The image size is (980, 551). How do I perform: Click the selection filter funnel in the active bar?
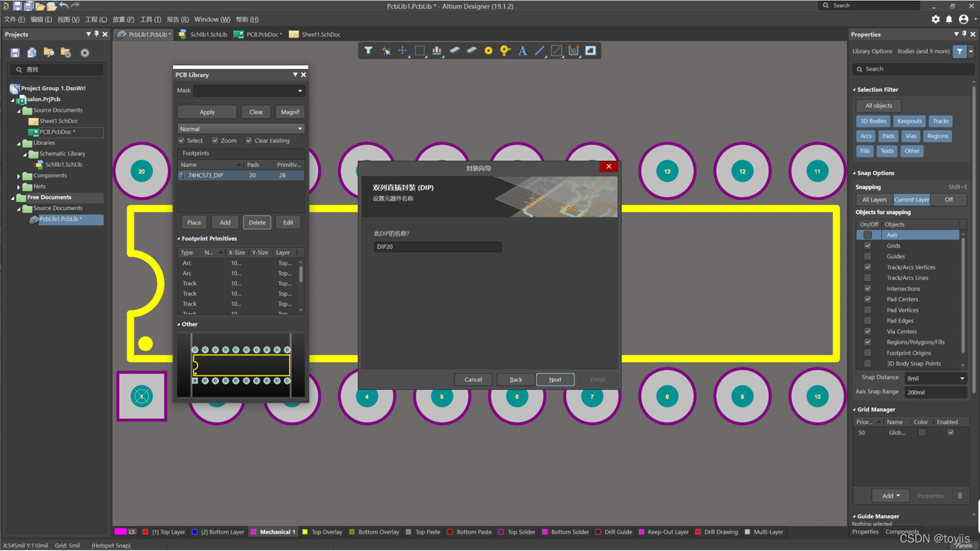tap(369, 50)
